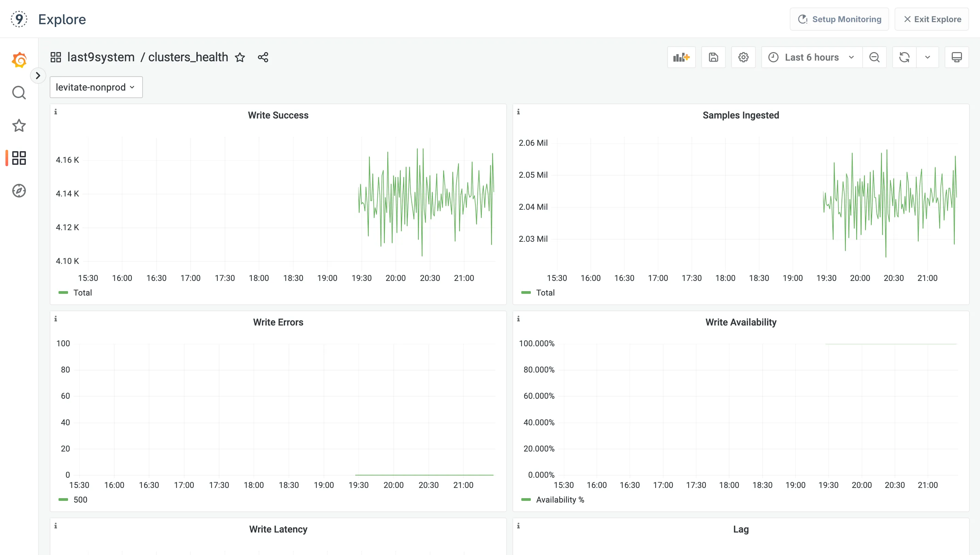
Task: Click the Setup Monitoring button
Action: [x=839, y=19]
